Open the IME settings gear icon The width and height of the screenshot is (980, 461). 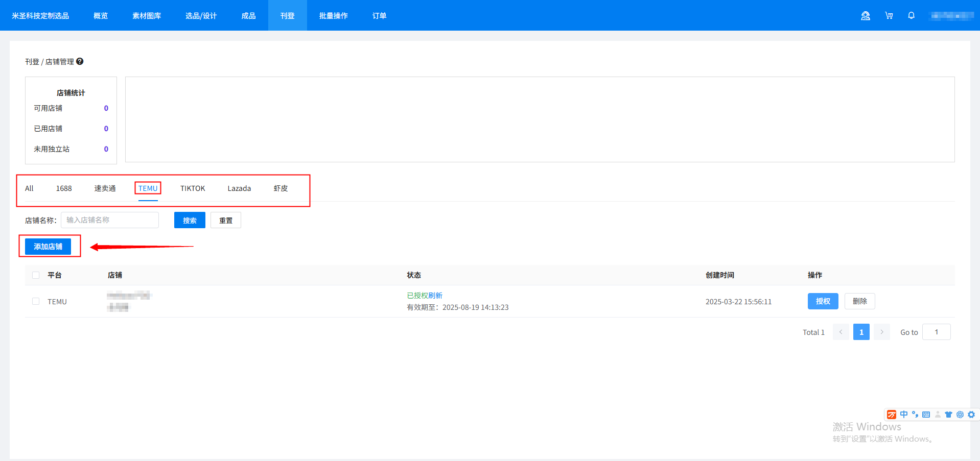(971, 415)
